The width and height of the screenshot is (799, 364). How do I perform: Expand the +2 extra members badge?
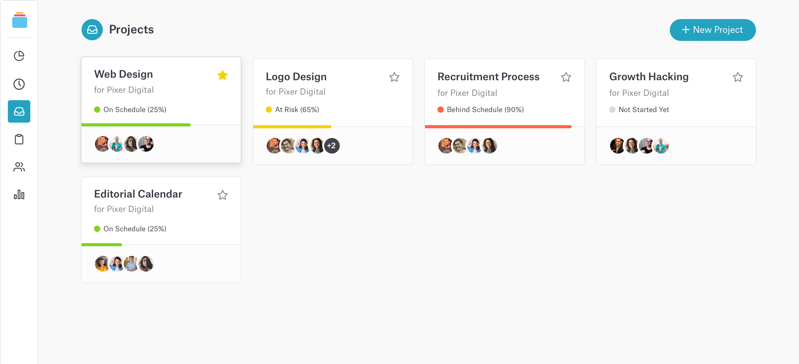pyautogui.click(x=332, y=146)
